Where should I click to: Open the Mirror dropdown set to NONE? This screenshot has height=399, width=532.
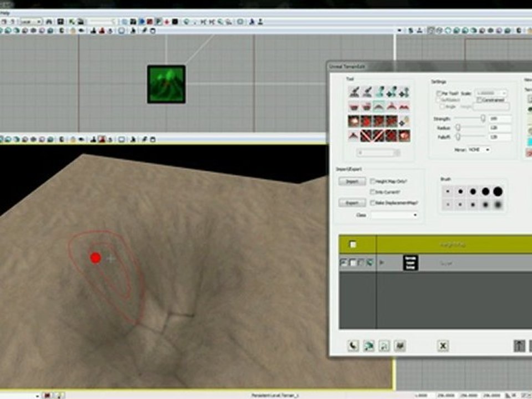pyautogui.click(x=479, y=149)
